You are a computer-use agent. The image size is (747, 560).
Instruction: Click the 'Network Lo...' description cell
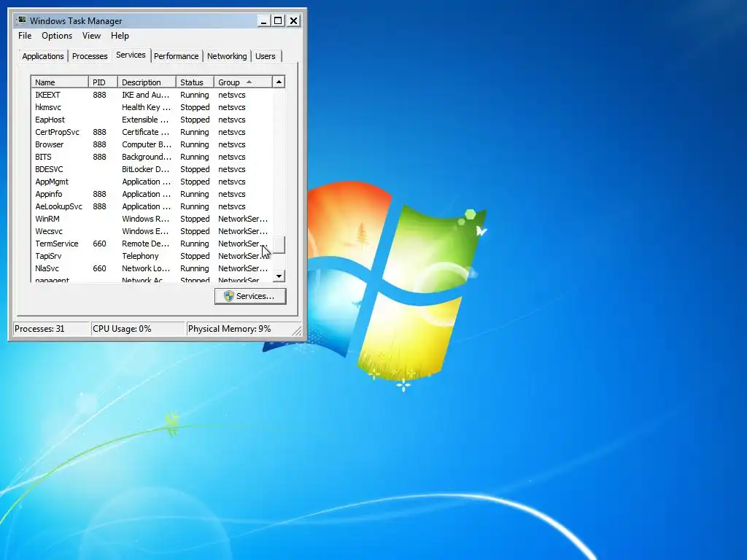click(x=145, y=268)
